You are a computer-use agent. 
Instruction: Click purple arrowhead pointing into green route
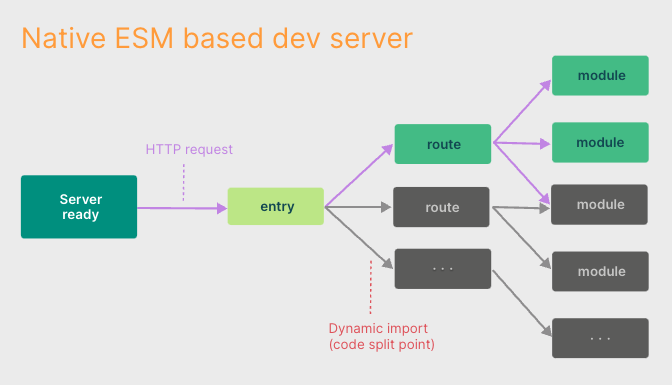point(388,149)
